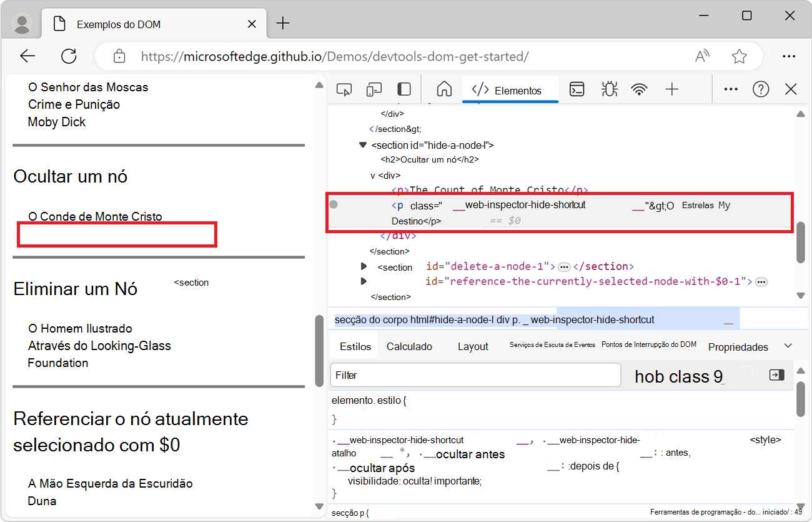
Task: Refresh the current page
Action: click(x=69, y=56)
